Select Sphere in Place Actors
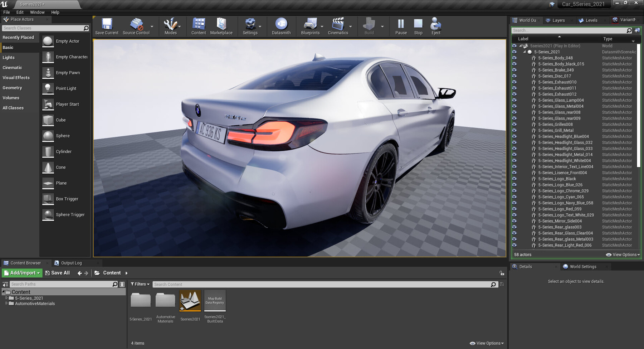644x349 pixels. 65,136
